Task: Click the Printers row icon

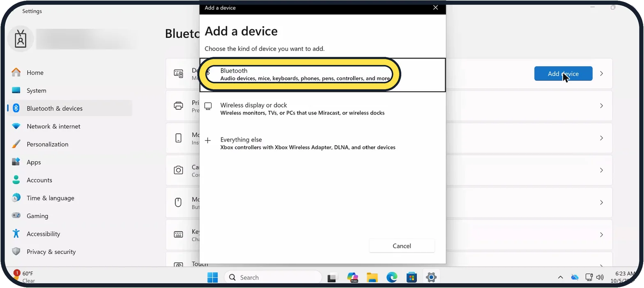Action: coord(179,106)
